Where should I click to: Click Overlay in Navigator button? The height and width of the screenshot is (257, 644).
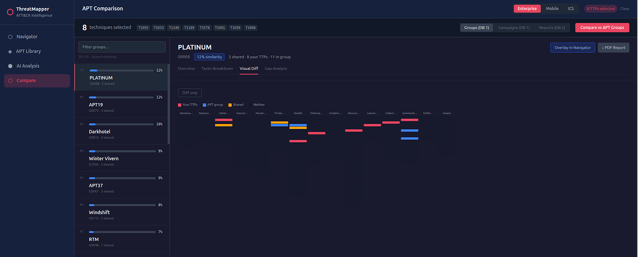tap(573, 47)
